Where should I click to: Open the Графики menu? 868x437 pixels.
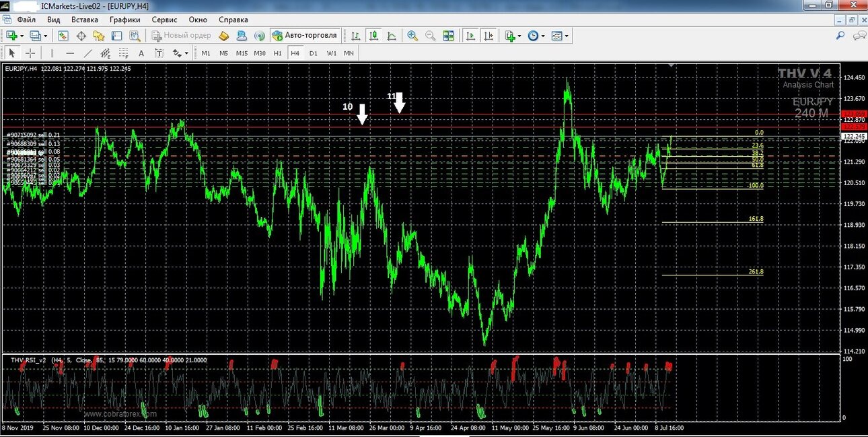tap(124, 20)
